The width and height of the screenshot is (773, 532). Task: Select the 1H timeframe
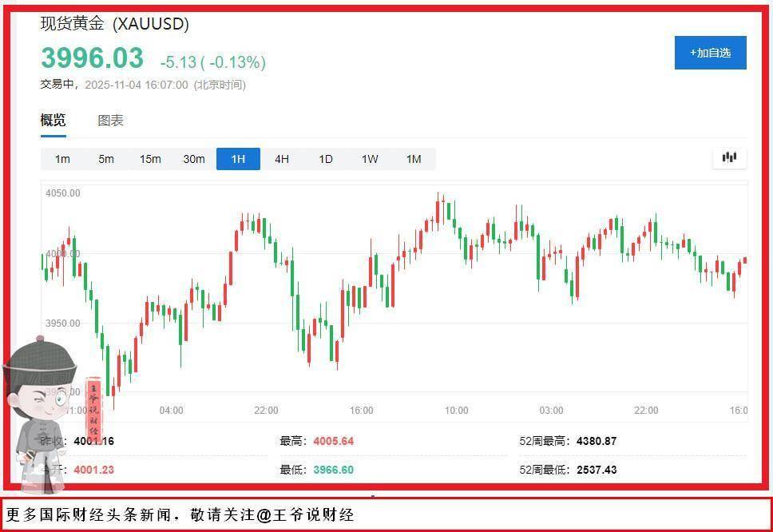click(x=238, y=159)
